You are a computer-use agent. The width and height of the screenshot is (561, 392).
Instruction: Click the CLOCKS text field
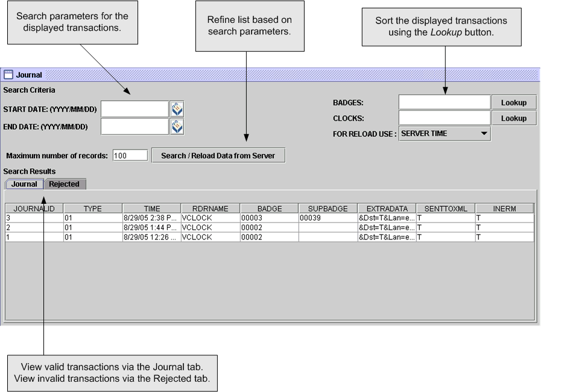point(445,118)
